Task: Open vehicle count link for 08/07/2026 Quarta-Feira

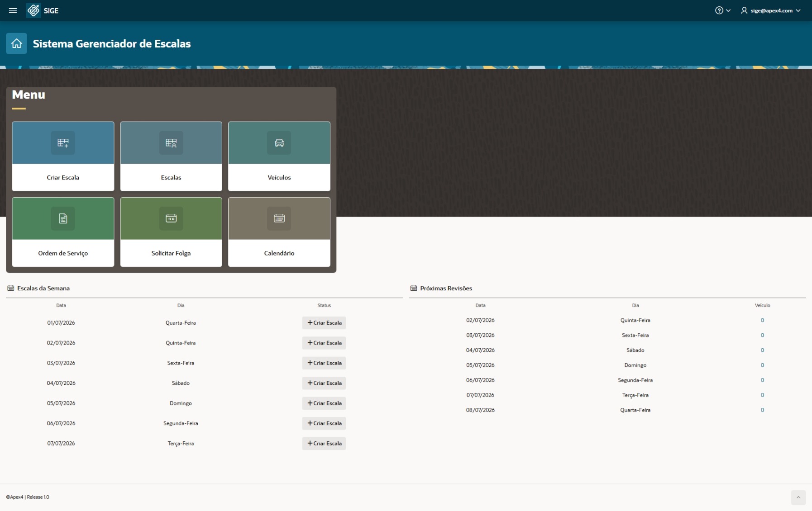Action: 762,410
